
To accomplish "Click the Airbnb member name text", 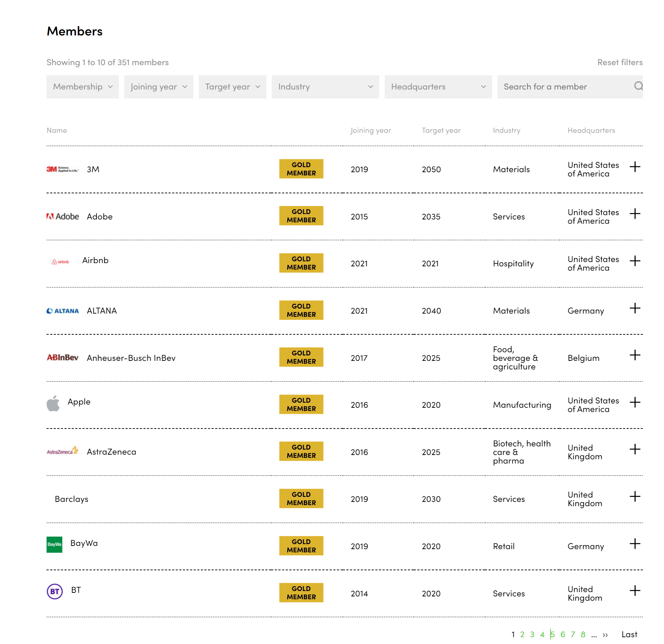I will click(95, 260).
